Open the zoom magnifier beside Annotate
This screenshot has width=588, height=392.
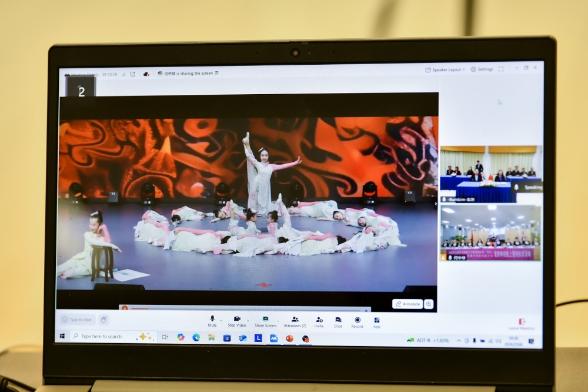429,304
